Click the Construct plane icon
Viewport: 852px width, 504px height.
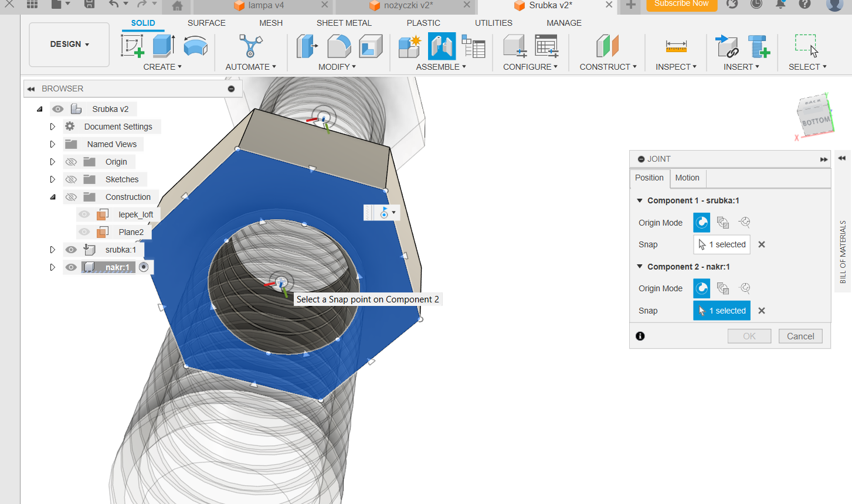[607, 46]
